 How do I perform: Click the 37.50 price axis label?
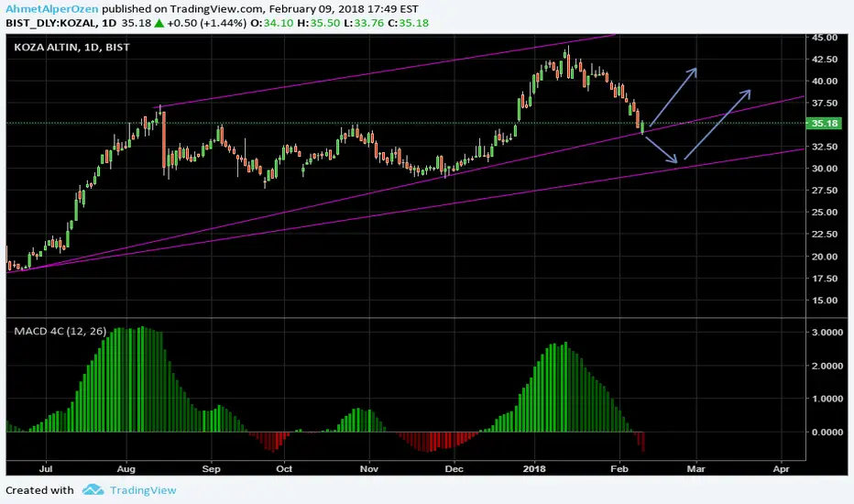point(825,103)
